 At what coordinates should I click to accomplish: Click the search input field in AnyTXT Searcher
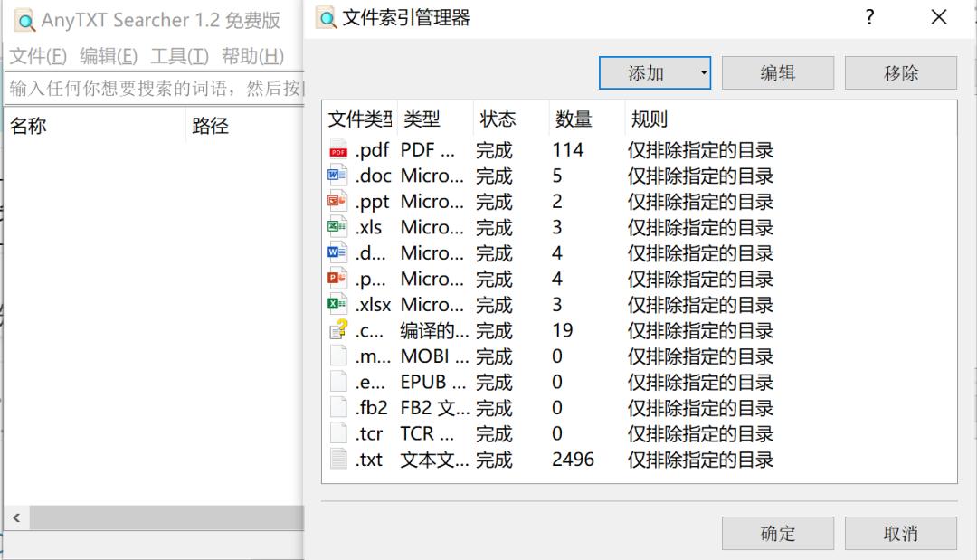(x=155, y=89)
